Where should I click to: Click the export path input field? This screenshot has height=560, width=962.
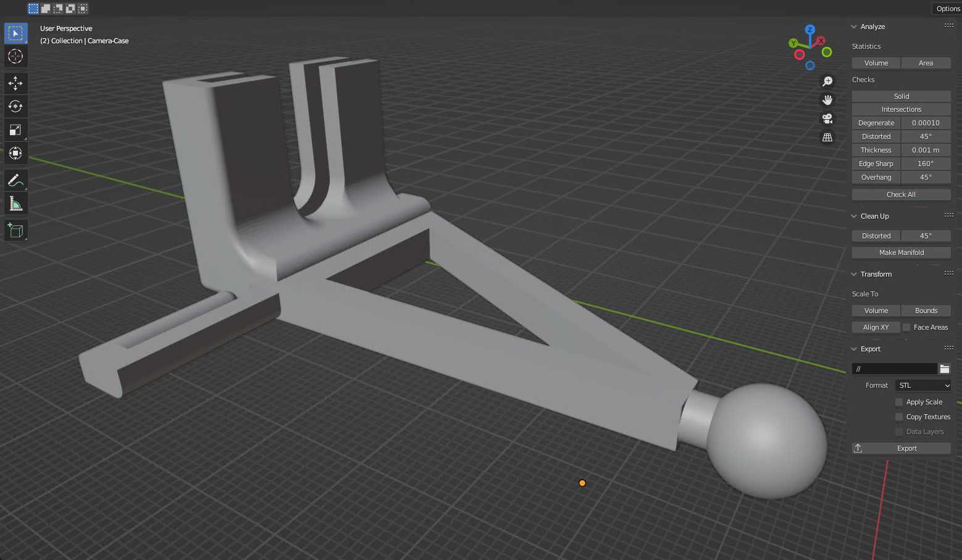[894, 369]
